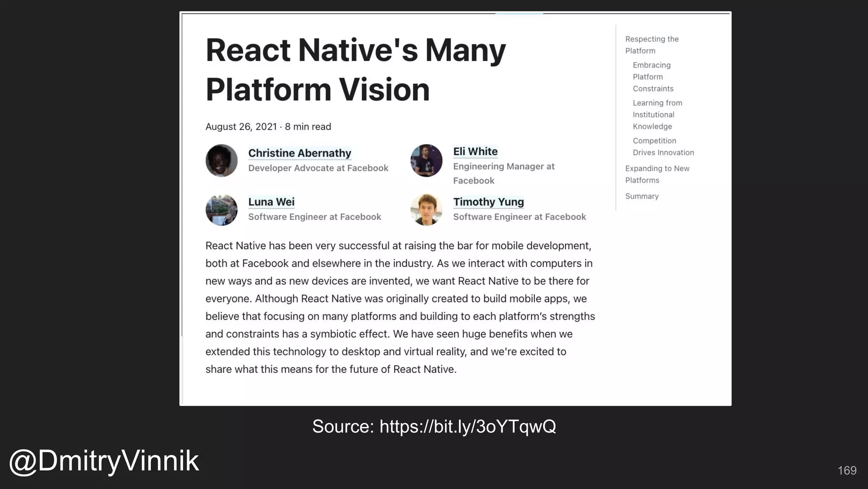
Task: Go to the Summary section
Action: 642,196
